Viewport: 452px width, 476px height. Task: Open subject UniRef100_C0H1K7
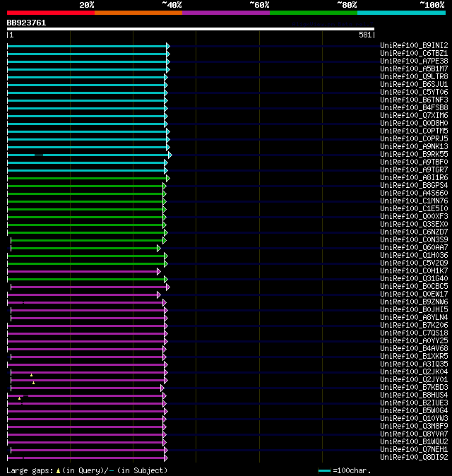(414, 270)
